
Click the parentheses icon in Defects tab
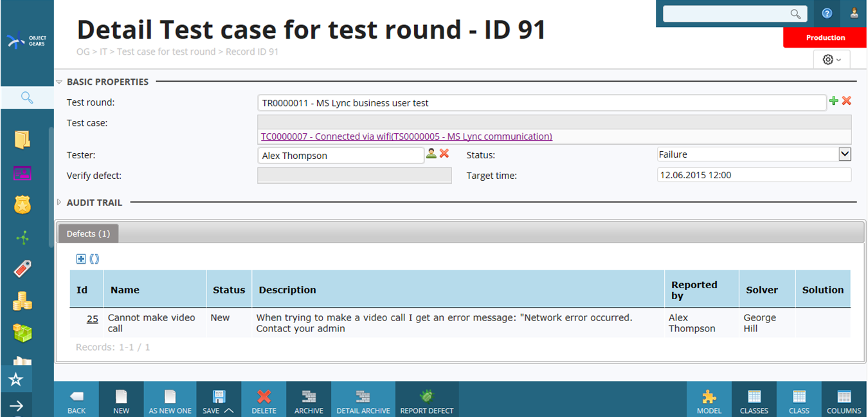(x=95, y=259)
